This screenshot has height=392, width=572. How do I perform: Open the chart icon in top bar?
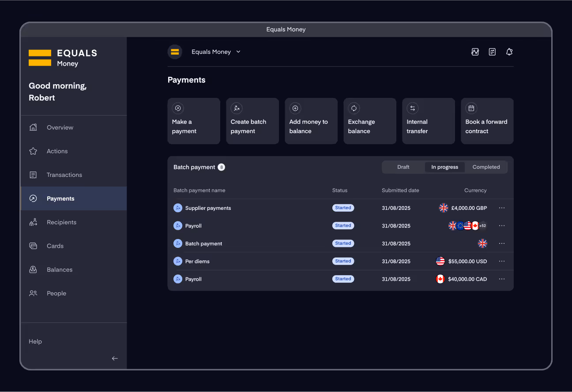coord(475,52)
